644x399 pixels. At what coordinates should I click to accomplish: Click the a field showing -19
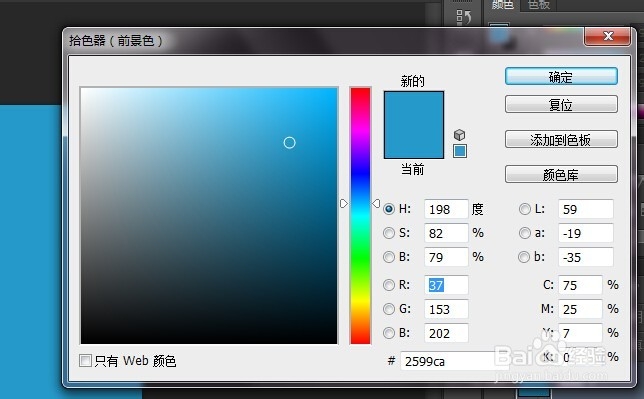tap(586, 233)
